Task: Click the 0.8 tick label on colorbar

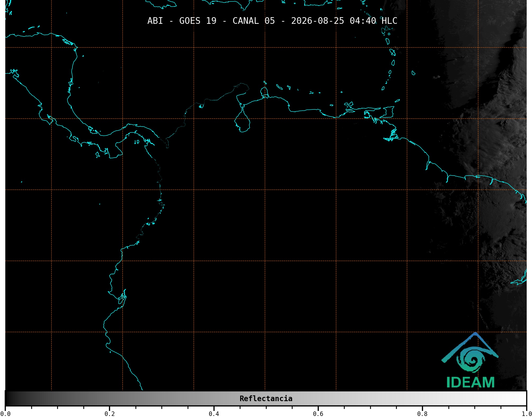Action: [x=422, y=414]
